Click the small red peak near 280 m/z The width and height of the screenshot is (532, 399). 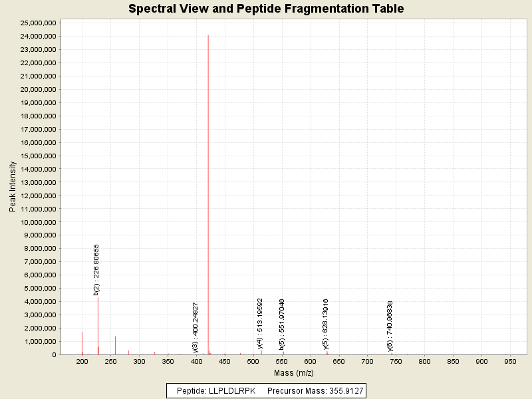click(x=128, y=352)
